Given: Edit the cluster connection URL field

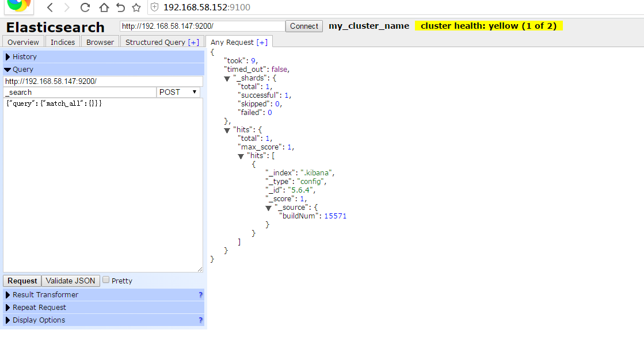Looking at the screenshot, I should tap(203, 26).
